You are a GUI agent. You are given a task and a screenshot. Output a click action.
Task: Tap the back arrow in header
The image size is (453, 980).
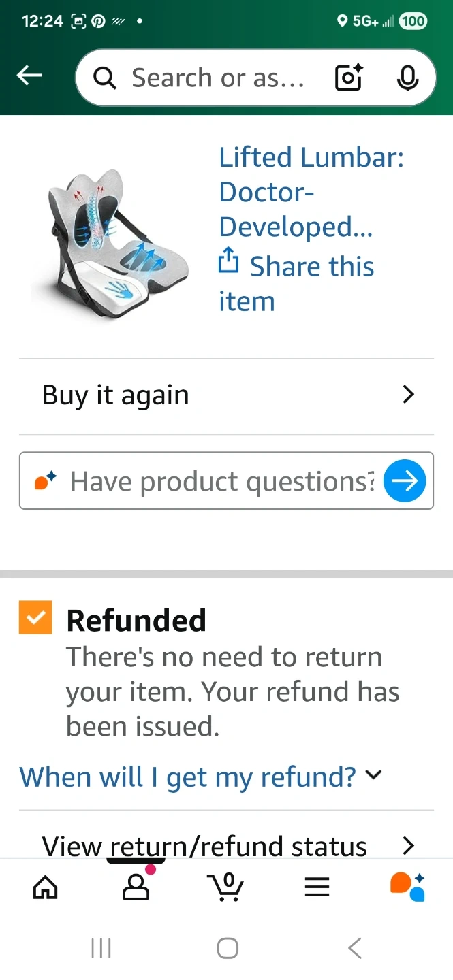tap(29, 77)
